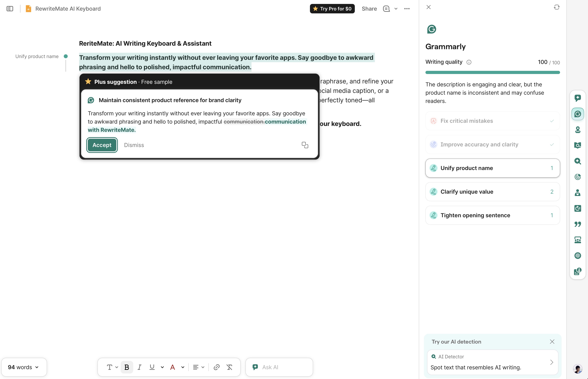The image size is (588, 379).
Task: Open the AI detector magnifier sparkle icon
Action: coord(578,161)
